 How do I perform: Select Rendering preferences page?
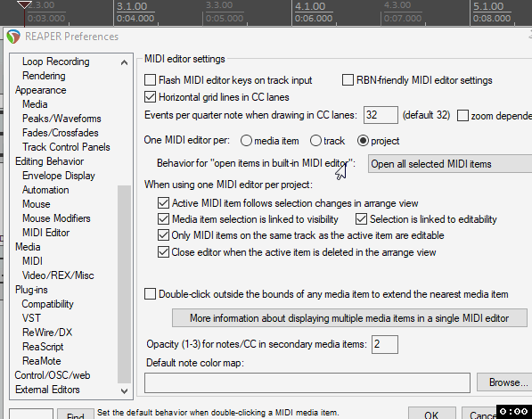click(44, 76)
